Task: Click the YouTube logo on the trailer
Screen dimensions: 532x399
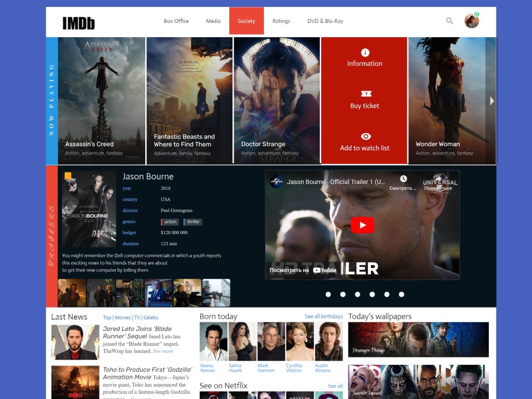Action: click(325, 270)
